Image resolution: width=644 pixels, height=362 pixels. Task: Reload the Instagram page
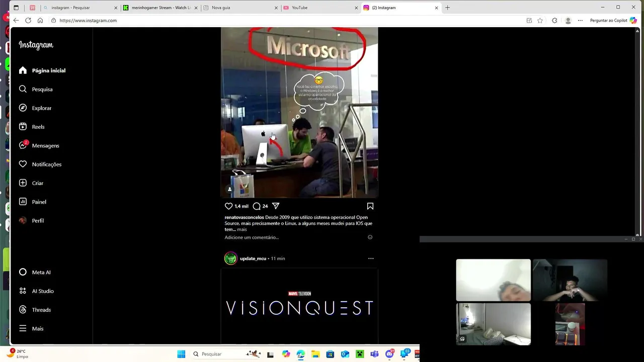28,21
